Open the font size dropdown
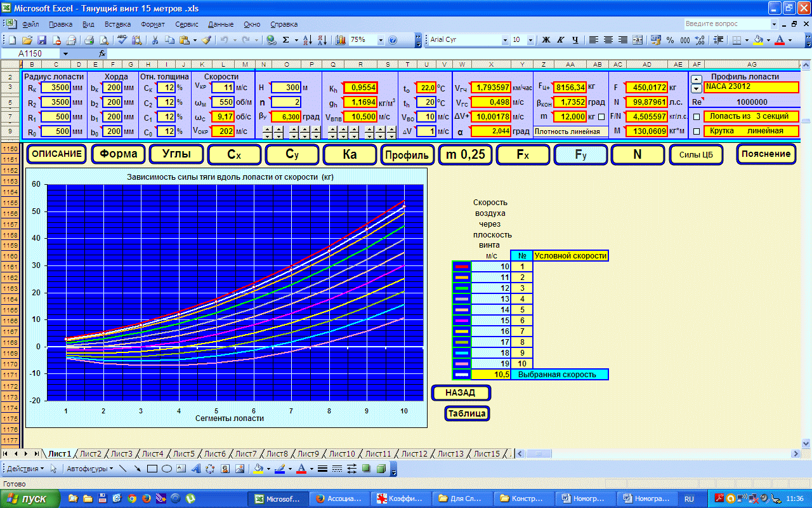Viewport: 812px width, 508px height. pyautogui.click(x=532, y=39)
